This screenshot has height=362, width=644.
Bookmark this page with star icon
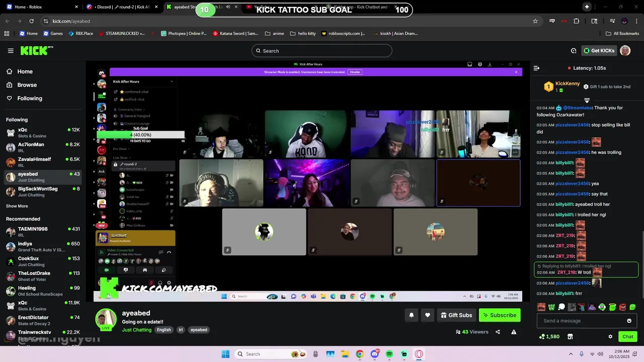[x=535, y=21]
